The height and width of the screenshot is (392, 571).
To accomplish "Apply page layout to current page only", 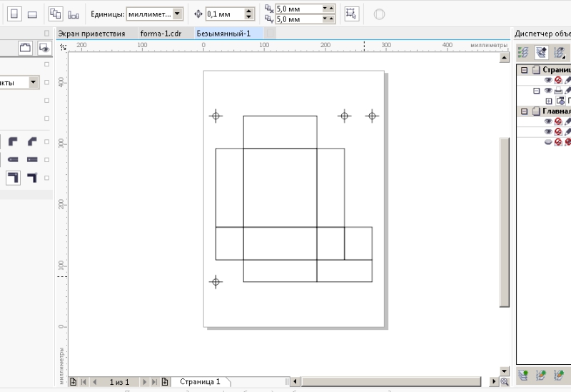I will click(x=74, y=14).
